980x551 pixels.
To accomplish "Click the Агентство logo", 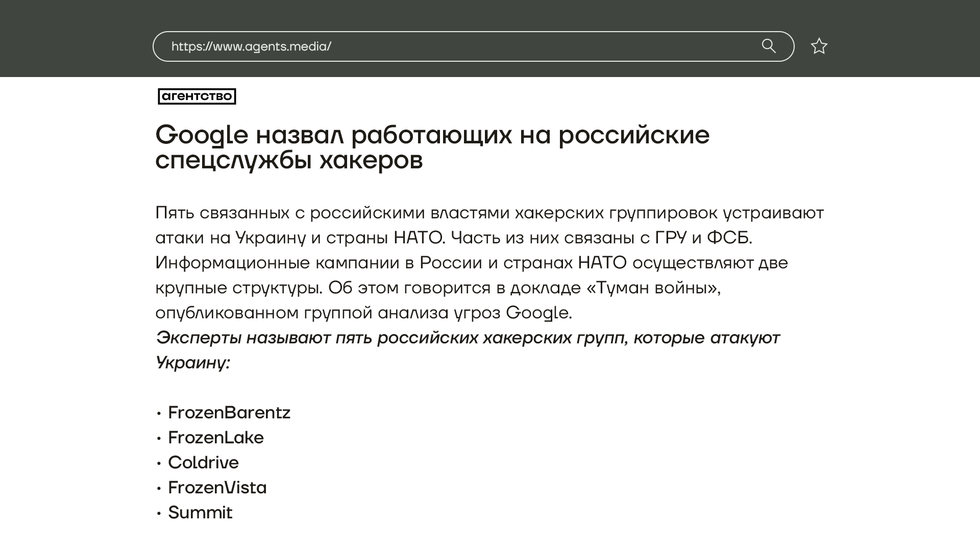I will [197, 96].
